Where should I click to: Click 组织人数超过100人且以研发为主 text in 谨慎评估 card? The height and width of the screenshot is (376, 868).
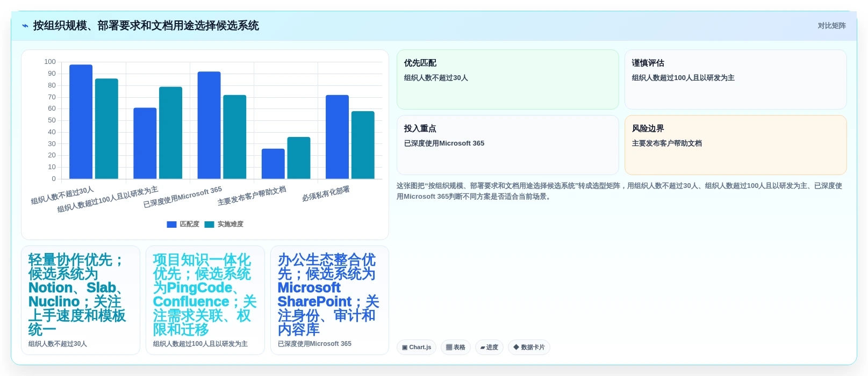click(683, 78)
